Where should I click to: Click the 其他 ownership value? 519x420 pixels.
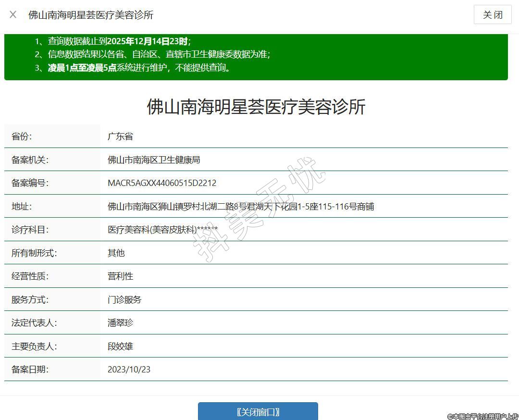116,253
